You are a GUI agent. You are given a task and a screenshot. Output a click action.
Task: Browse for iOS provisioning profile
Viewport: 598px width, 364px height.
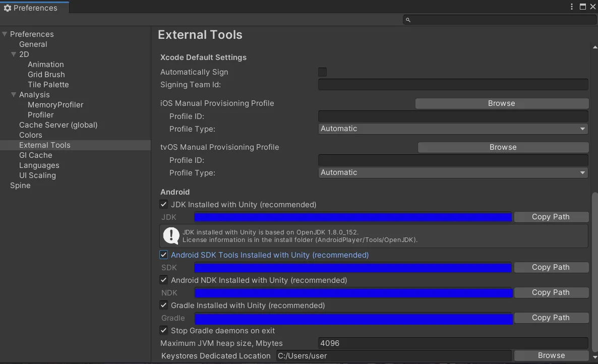[501, 103]
